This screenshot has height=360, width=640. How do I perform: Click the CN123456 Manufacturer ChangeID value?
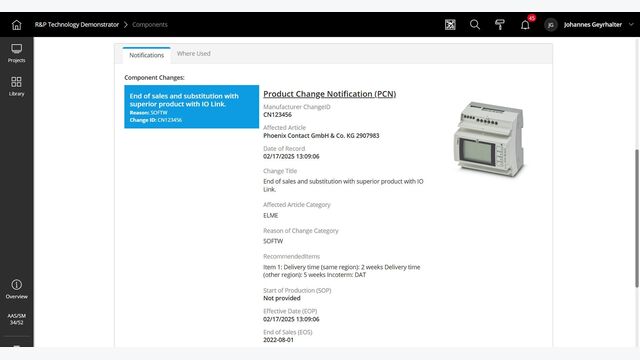point(278,115)
